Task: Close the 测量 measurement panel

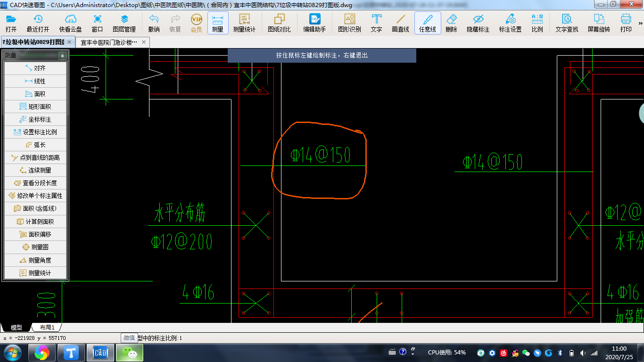Action: coord(62,56)
